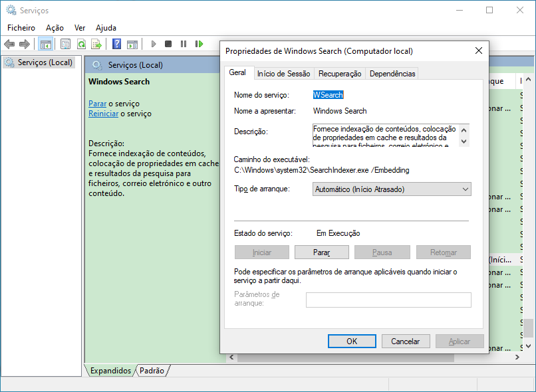Toggle Show/Hide Action Pane icon
536x392 pixels.
[132, 45]
